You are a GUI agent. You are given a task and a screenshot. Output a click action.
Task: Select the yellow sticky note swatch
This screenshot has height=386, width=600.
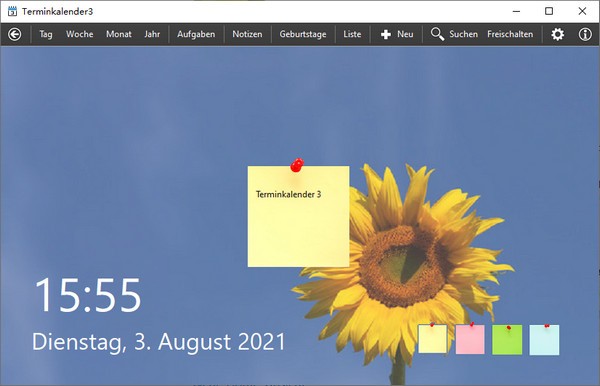coord(432,339)
